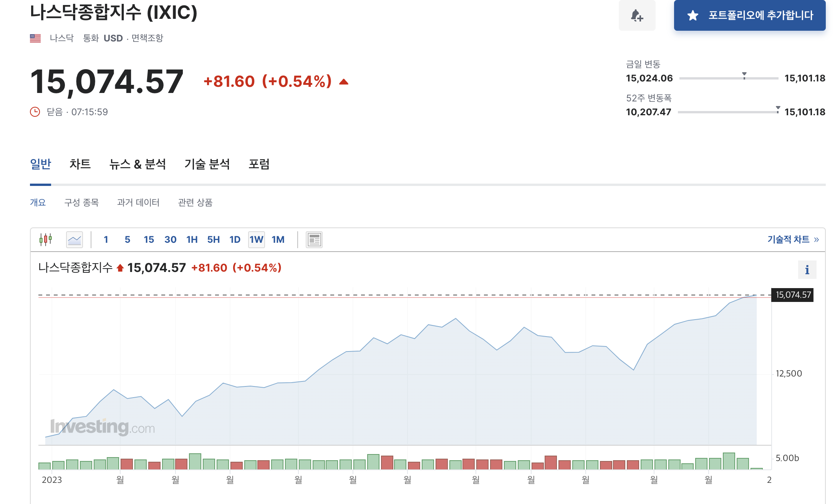Click the chart news layout icon
835x504 pixels.
point(314,240)
